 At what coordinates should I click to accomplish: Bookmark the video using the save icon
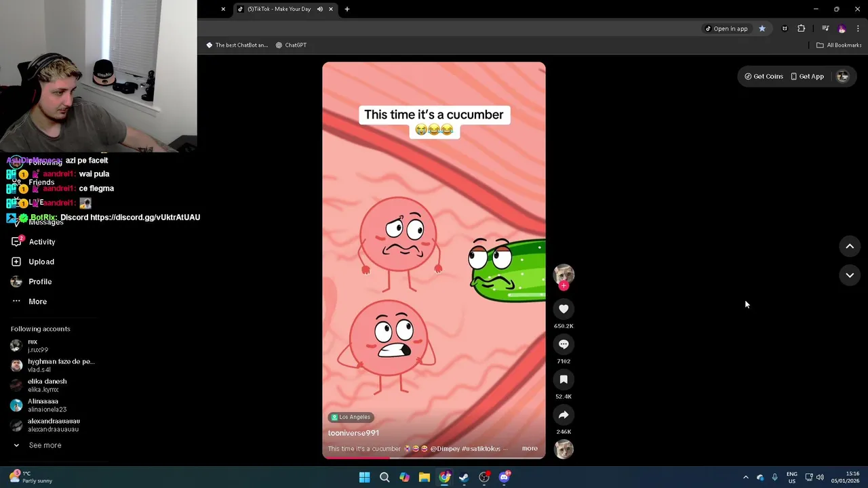564,380
